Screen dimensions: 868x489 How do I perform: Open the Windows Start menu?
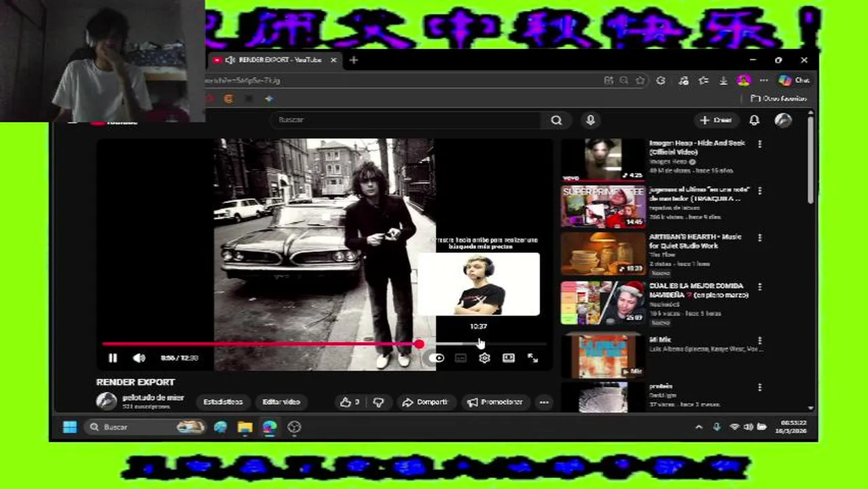70,427
